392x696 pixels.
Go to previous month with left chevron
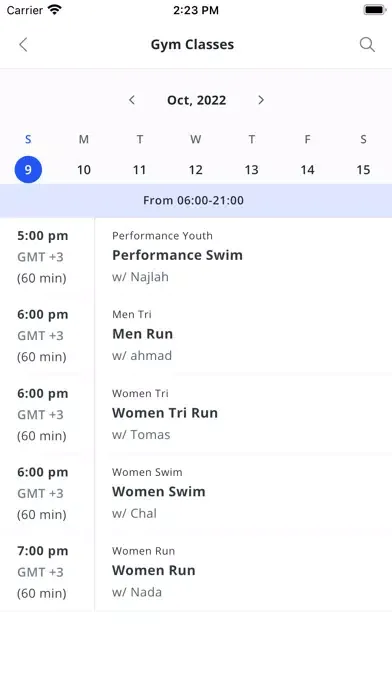point(132,100)
